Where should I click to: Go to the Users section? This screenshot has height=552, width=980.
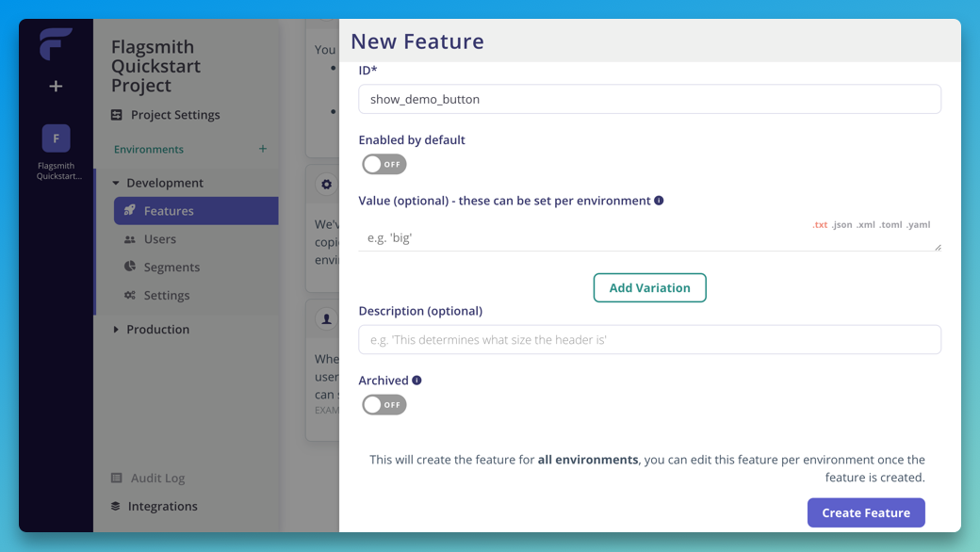(x=159, y=239)
